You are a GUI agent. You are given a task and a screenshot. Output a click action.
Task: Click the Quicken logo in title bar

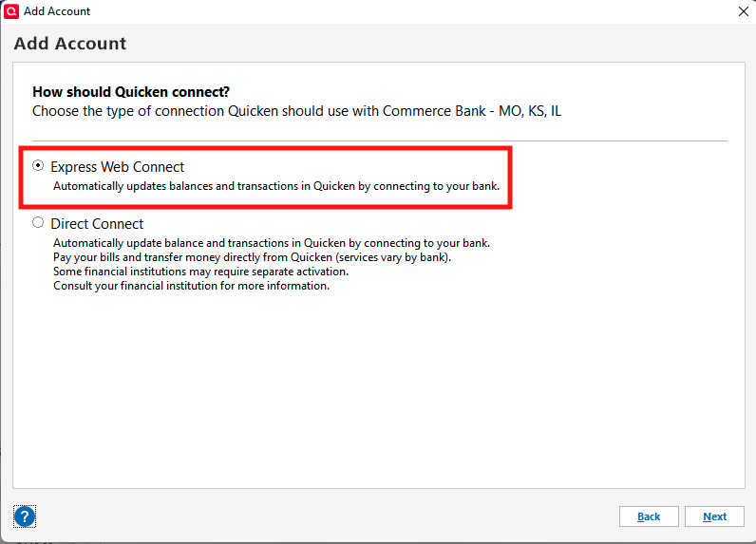click(11, 11)
